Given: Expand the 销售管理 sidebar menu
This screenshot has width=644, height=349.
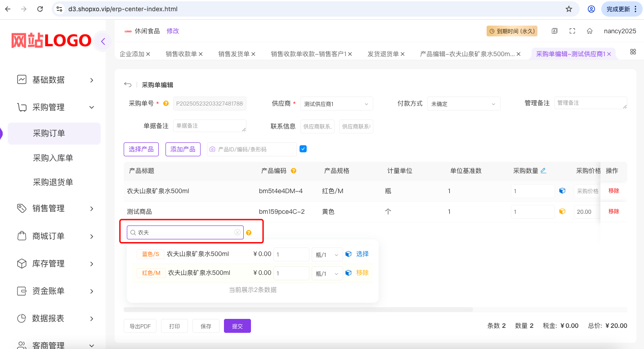Looking at the screenshot, I should pos(56,208).
